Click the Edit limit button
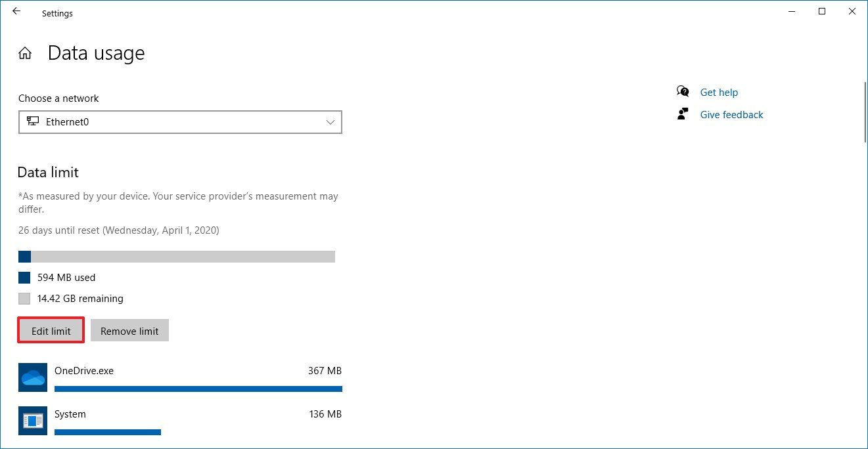The width and height of the screenshot is (868, 449). [x=51, y=330]
